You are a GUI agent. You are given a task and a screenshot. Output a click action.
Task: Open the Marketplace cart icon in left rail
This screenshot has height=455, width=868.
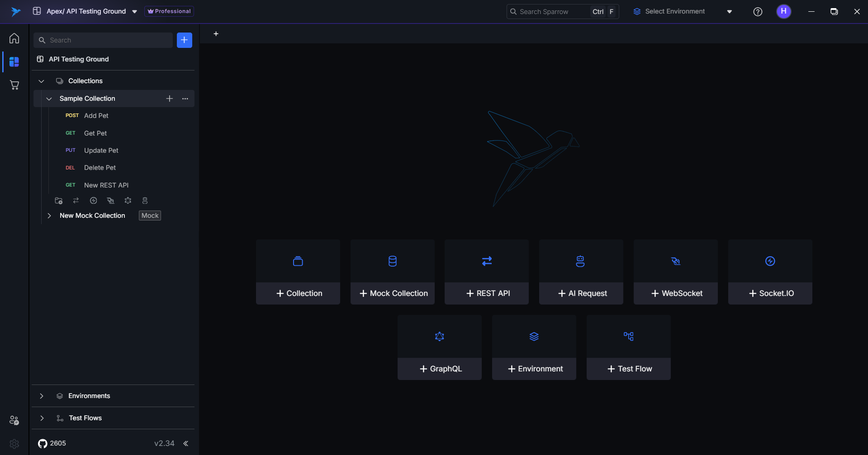point(14,85)
